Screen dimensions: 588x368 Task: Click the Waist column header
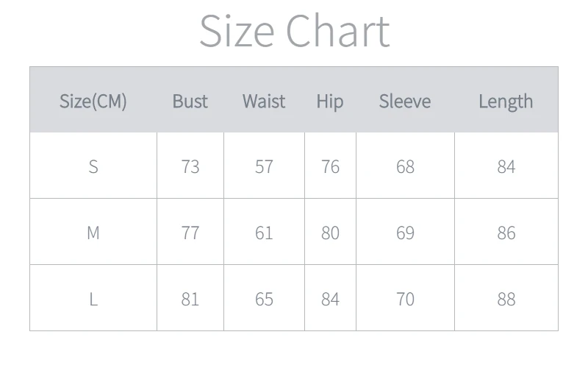[x=264, y=101]
